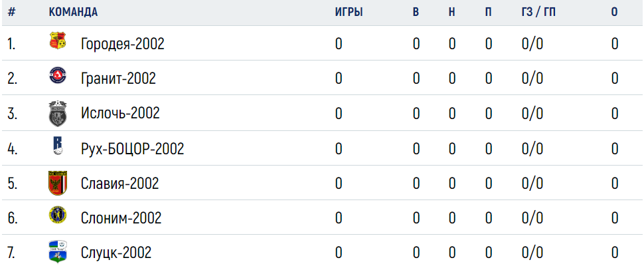Screen dimensions: 644x266
Task: Click the О points column header
Action: coord(614,13)
